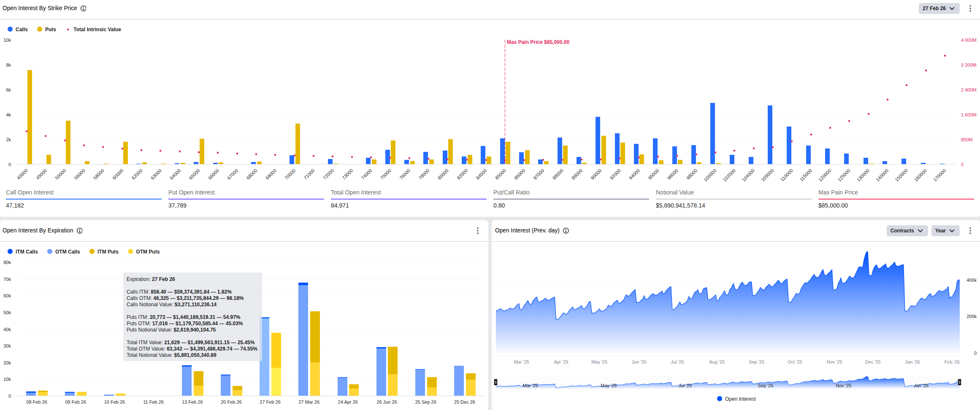Click info icon next to Open Interest (Prev. day)

click(x=566, y=231)
